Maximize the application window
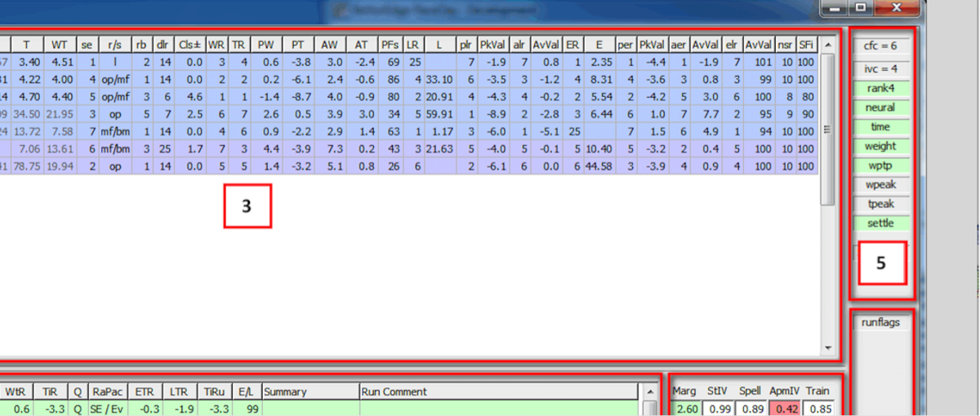 coord(860,7)
